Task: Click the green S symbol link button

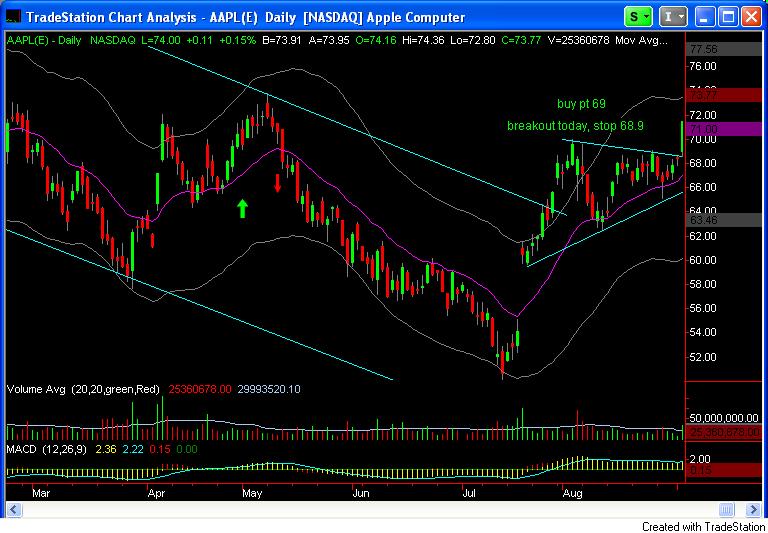Action: coord(639,18)
